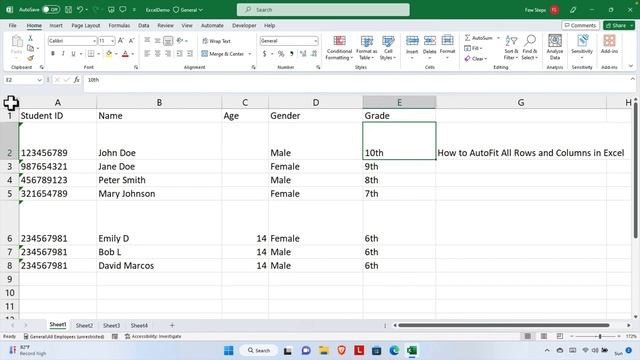
Task: Open Cell Styles gallery
Action: pyautogui.click(x=388, y=48)
